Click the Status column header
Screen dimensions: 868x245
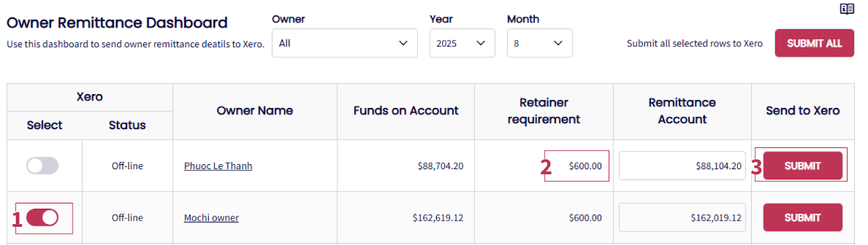pos(127,125)
